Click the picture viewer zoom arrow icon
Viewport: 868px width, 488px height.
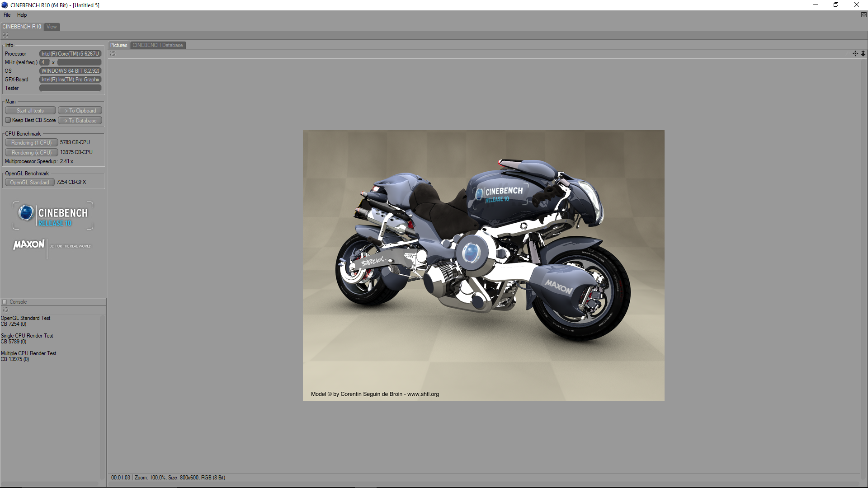coord(863,53)
